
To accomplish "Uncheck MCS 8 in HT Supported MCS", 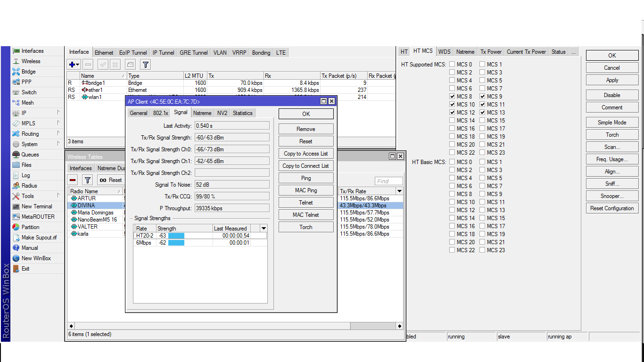I will tap(452, 97).
